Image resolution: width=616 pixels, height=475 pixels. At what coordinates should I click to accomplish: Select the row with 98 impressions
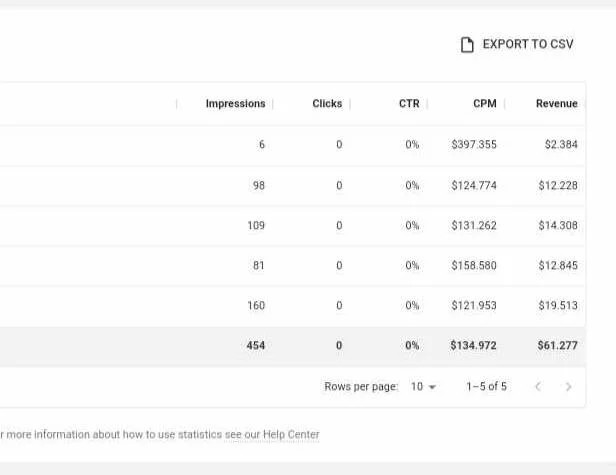(x=291, y=185)
